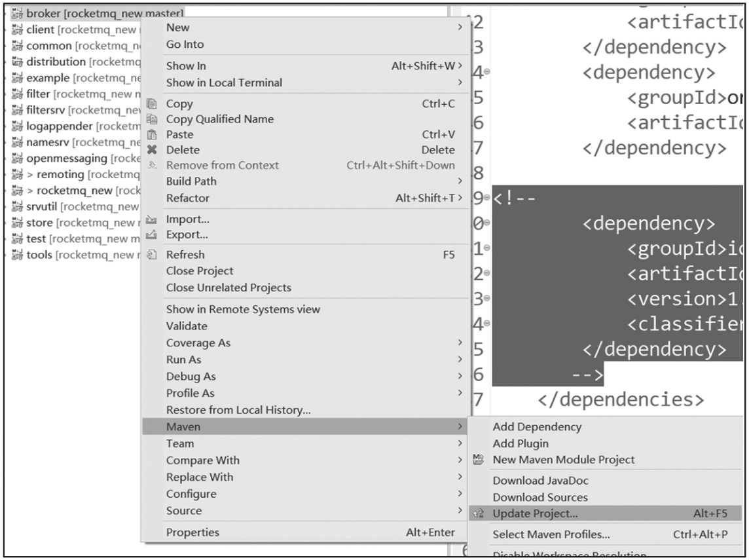Click the store project icon
This screenshot has height=560, width=749.
point(17,223)
